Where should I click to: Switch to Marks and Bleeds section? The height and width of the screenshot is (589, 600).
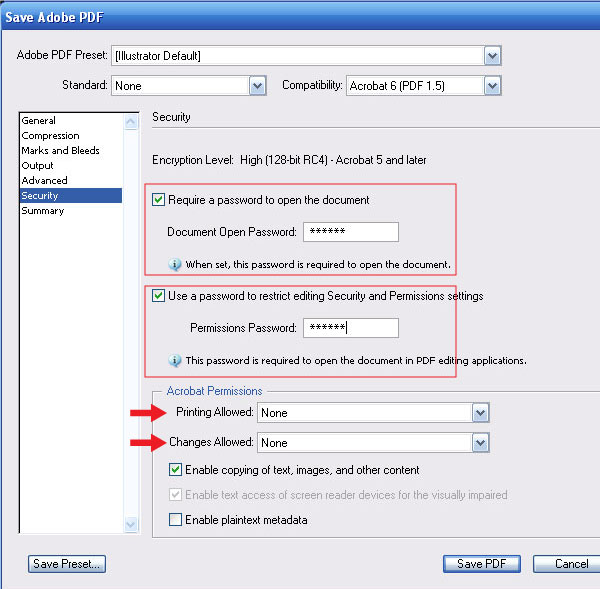[58, 151]
